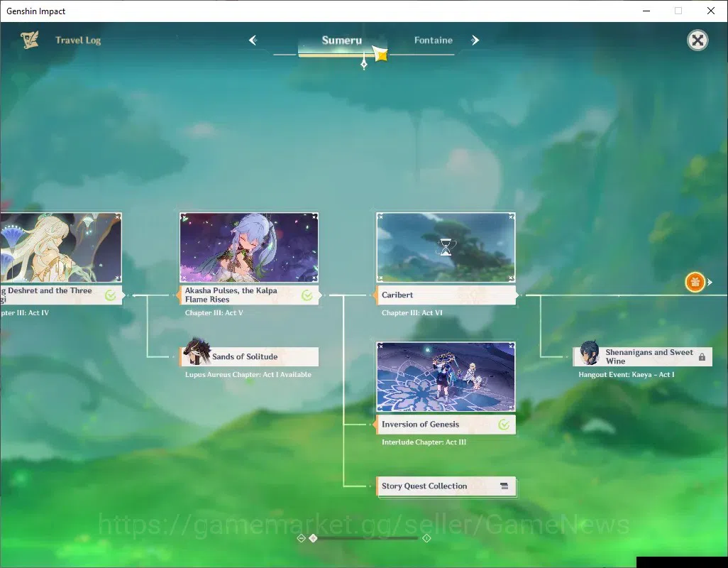Click 'Hangout Event: Kaeya – Act I' text

click(627, 375)
